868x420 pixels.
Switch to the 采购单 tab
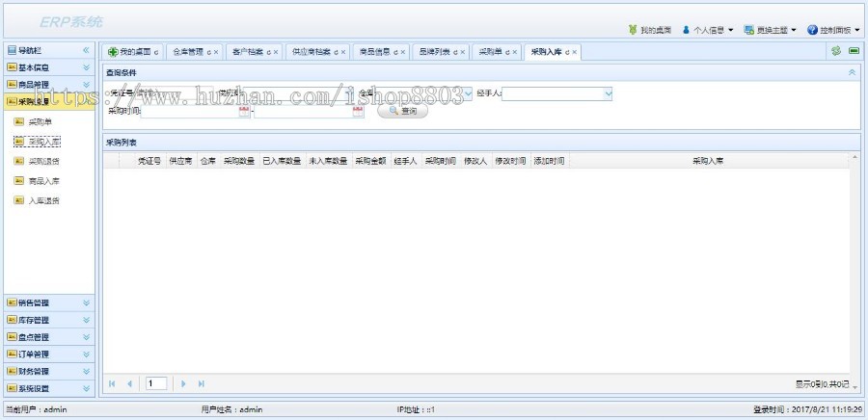click(497, 52)
